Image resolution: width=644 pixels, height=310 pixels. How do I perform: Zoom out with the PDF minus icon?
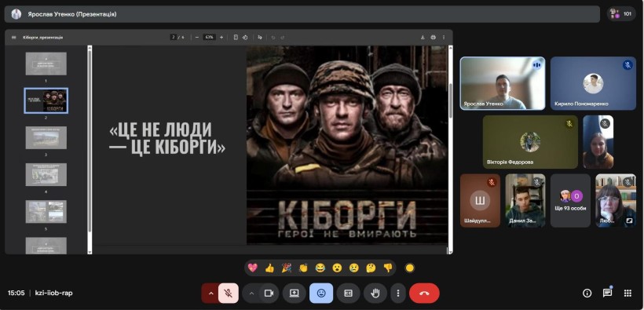point(197,38)
